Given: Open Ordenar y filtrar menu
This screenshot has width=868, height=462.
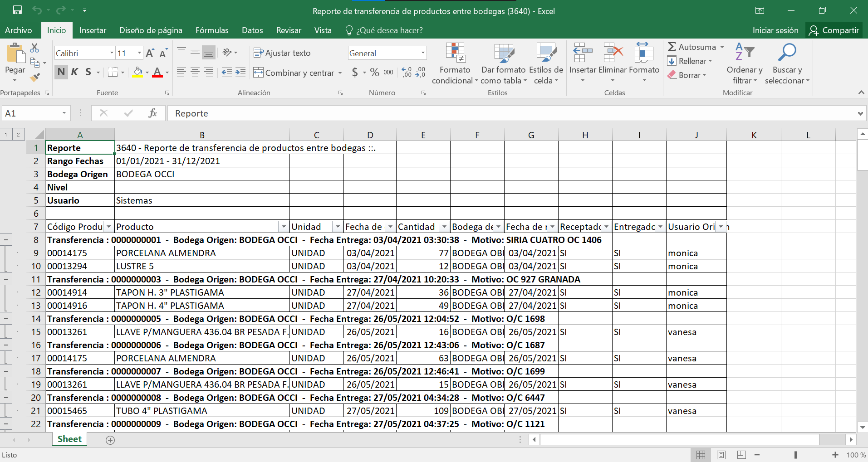Looking at the screenshot, I should pos(745,63).
